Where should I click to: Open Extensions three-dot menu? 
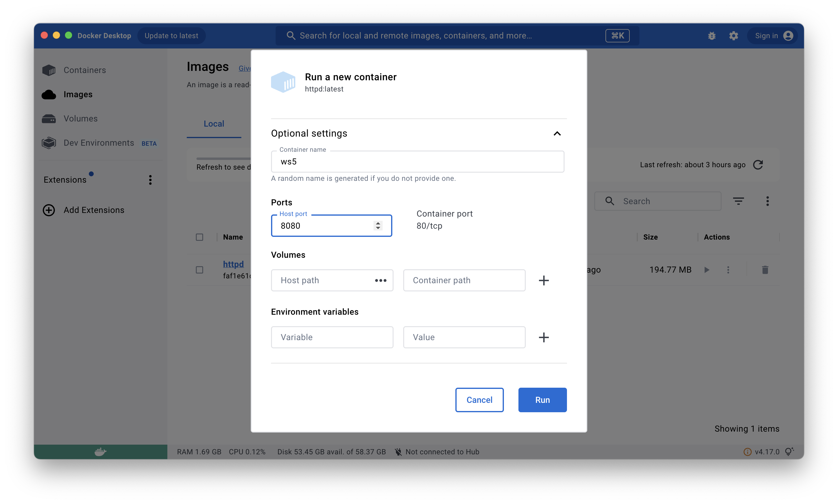(150, 180)
